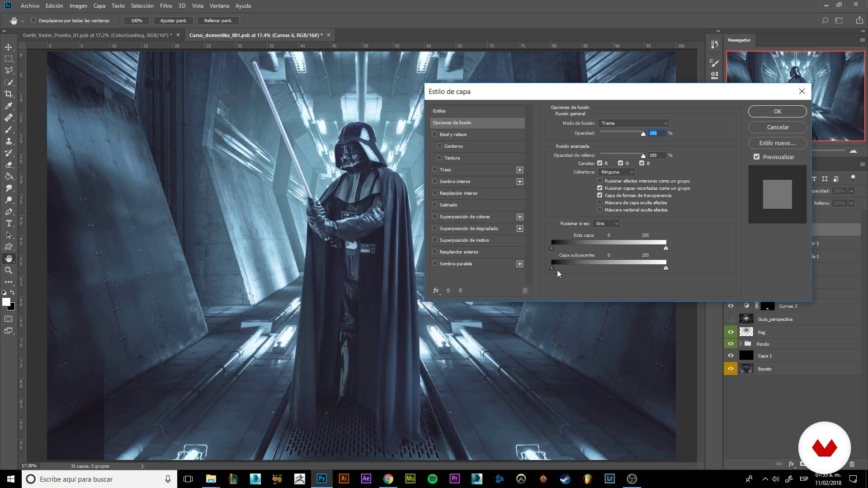The height and width of the screenshot is (488, 868).
Task: Confirm layer style with OK
Action: (778, 112)
